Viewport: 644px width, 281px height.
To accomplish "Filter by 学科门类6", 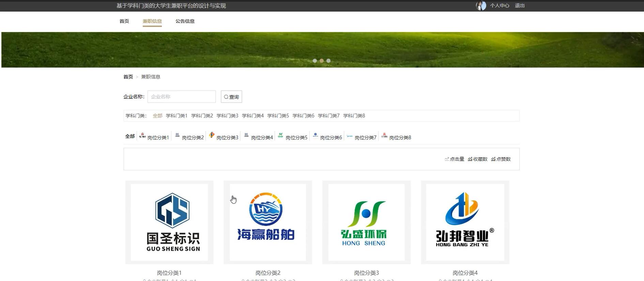I will 303,116.
